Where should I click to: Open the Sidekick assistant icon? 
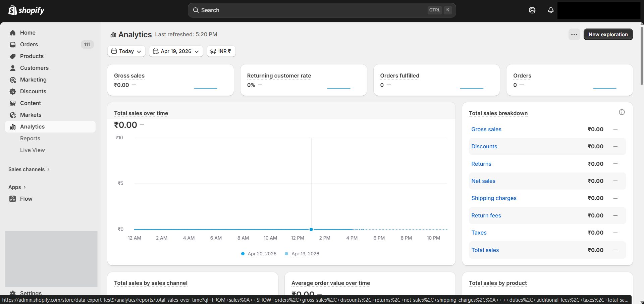(532, 10)
